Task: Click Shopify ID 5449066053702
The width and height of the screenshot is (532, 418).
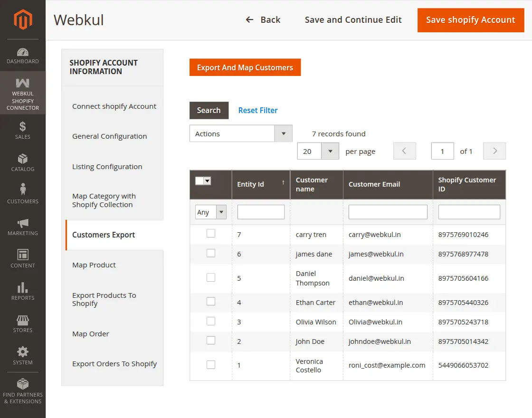Action: coord(463,365)
